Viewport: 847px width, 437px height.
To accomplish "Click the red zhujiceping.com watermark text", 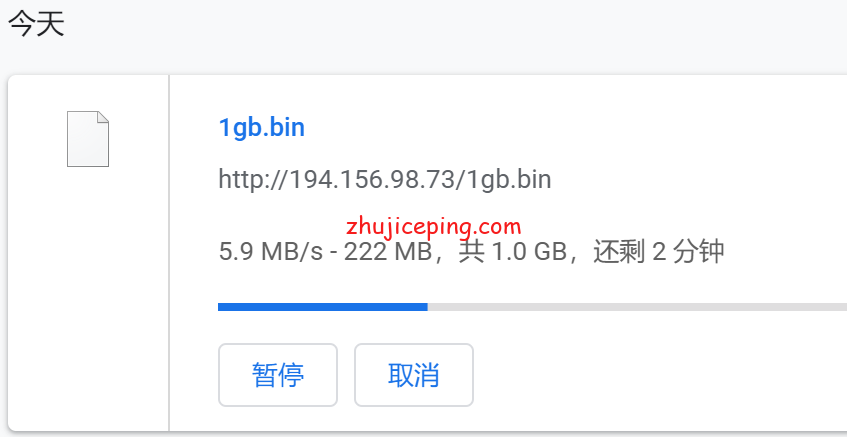I will 434,226.
